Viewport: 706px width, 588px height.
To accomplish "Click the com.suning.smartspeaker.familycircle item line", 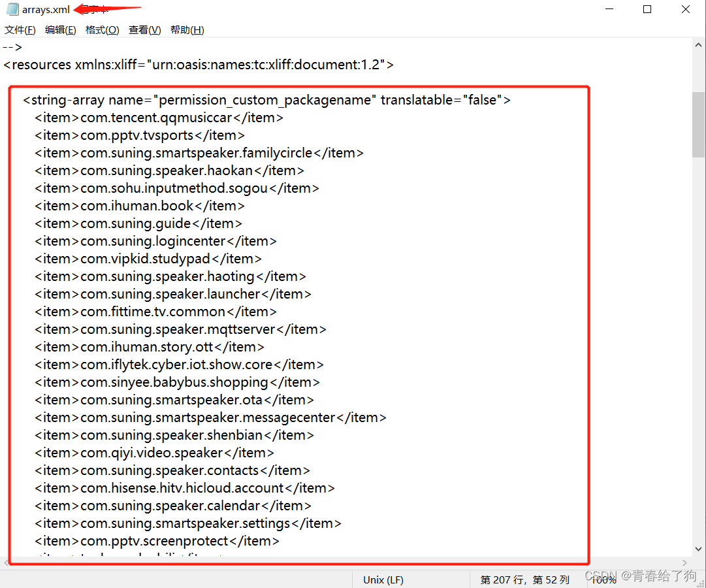I will pos(199,153).
